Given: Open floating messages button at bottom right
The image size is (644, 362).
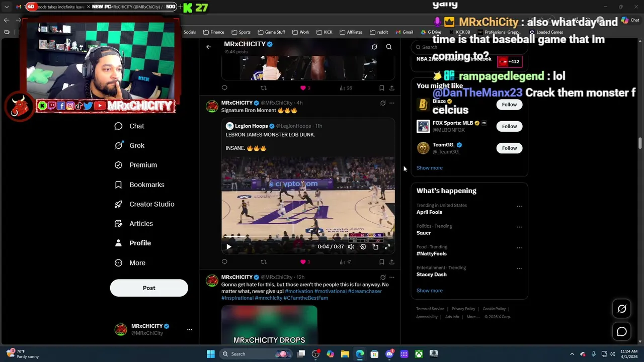Looking at the screenshot, I should pyautogui.click(x=622, y=332).
